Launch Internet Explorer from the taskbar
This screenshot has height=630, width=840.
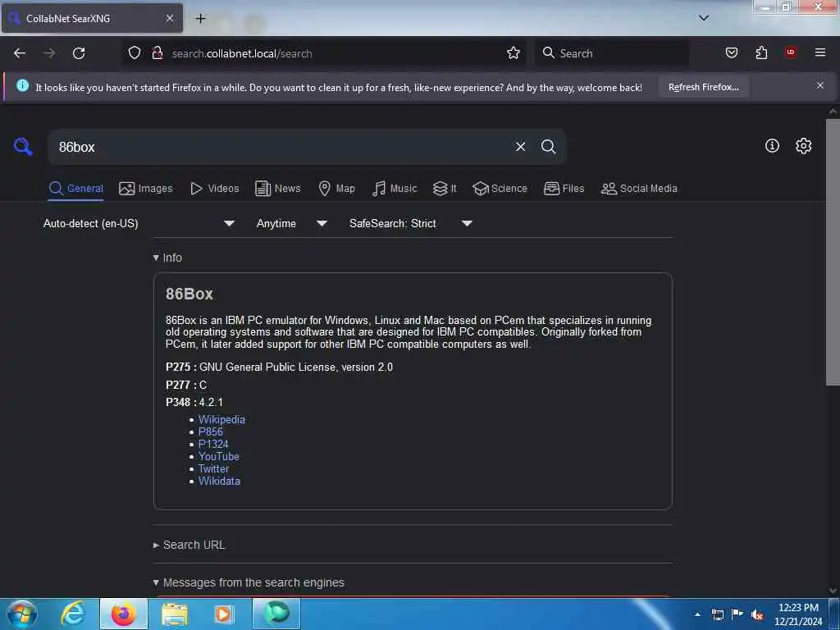click(73, 614)
